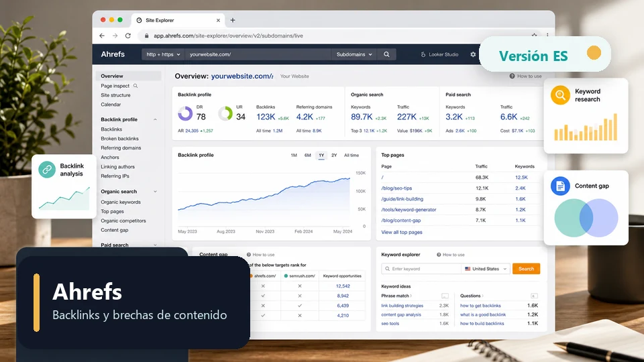Screen dimensions: 644x362
Task: Click the 12,542 keyword opportunities value
Action: [x=343, y=286]
